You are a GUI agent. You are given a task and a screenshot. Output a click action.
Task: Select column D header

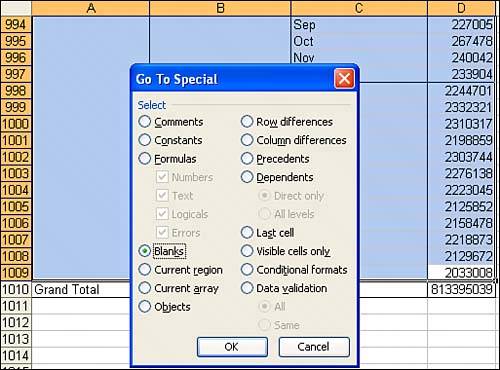click(x=461, y=8)
